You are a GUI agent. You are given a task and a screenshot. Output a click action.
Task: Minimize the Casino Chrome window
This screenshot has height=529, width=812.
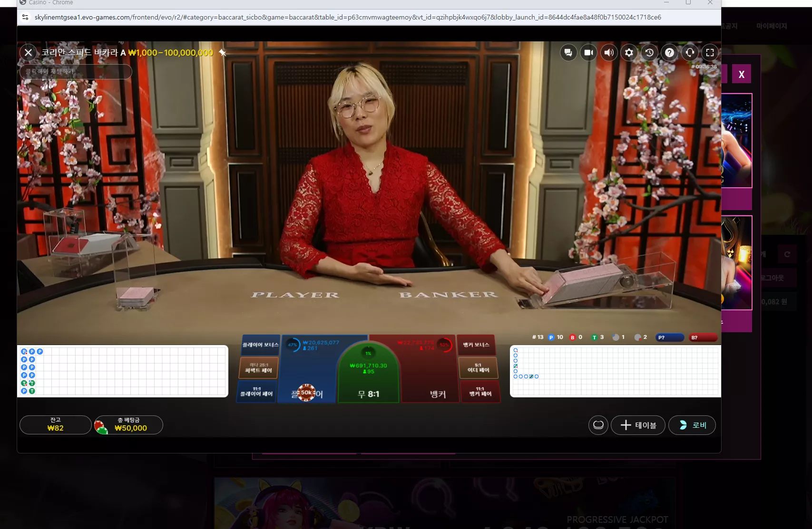[666, 2]
